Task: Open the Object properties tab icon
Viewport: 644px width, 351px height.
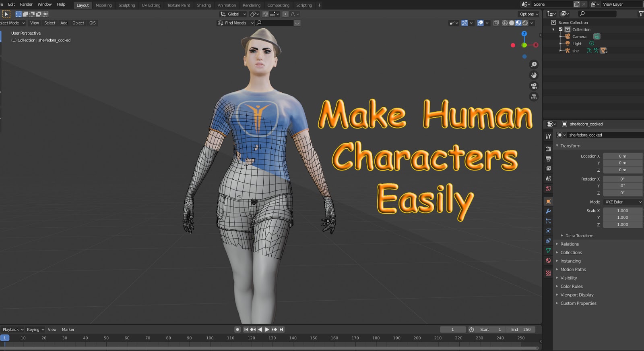Action: (548, 201)
